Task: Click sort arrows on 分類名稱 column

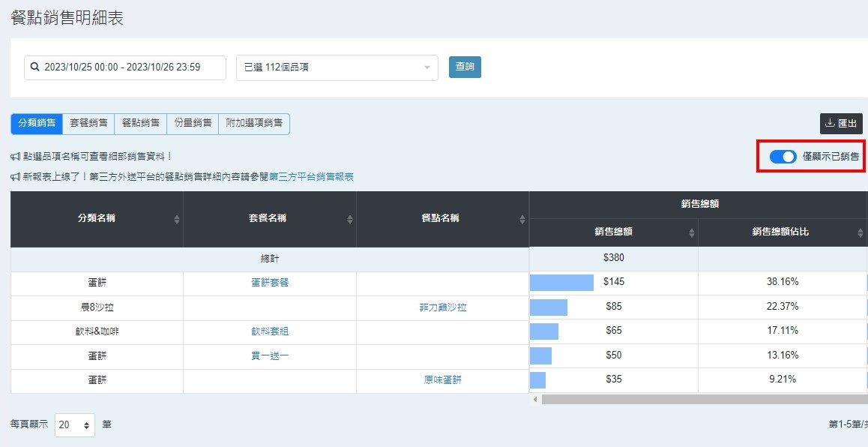Action: point(177,219)
